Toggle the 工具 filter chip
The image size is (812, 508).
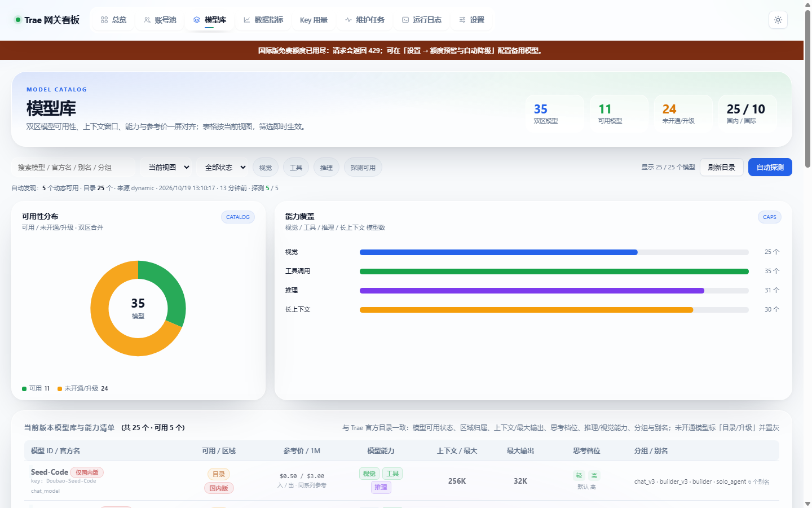296,167
